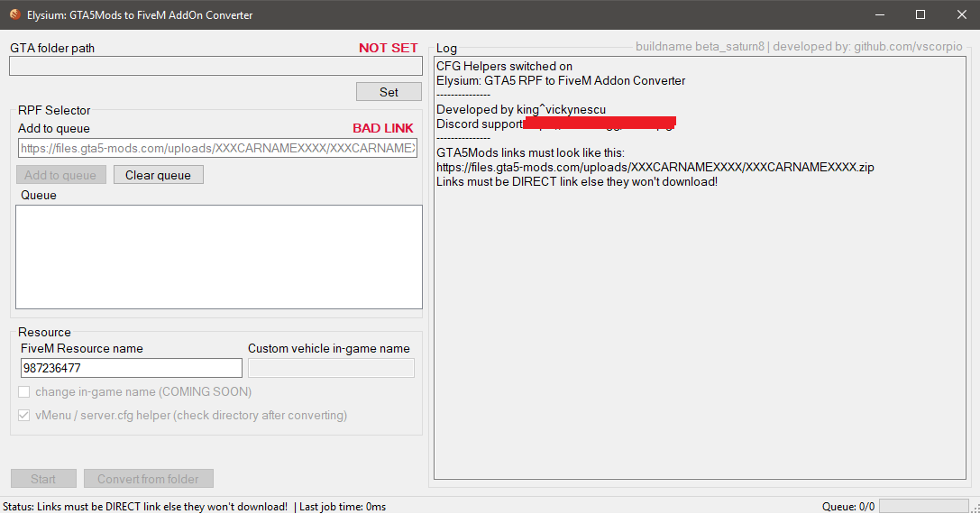Click inside the Queue list box

(219, 257)
